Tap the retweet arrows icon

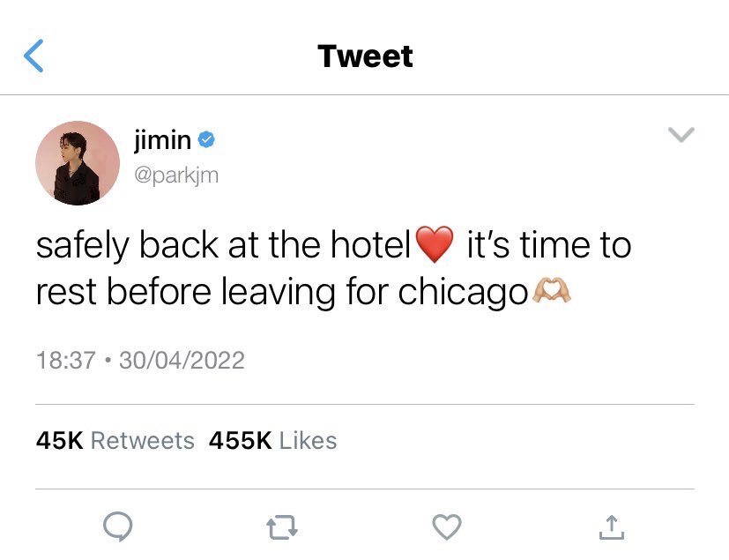click(282, 527)
